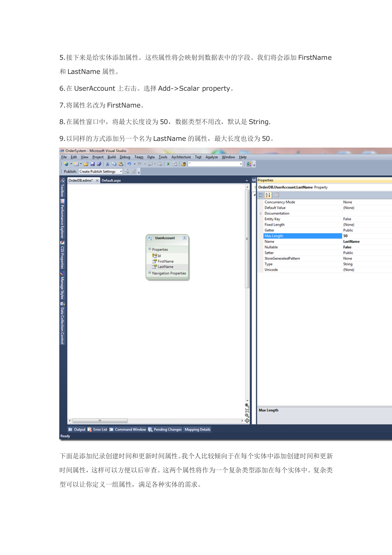This screenshot has height=555, width=392.
Task: Click the Redo arrow icon
Action: (140, 164)
